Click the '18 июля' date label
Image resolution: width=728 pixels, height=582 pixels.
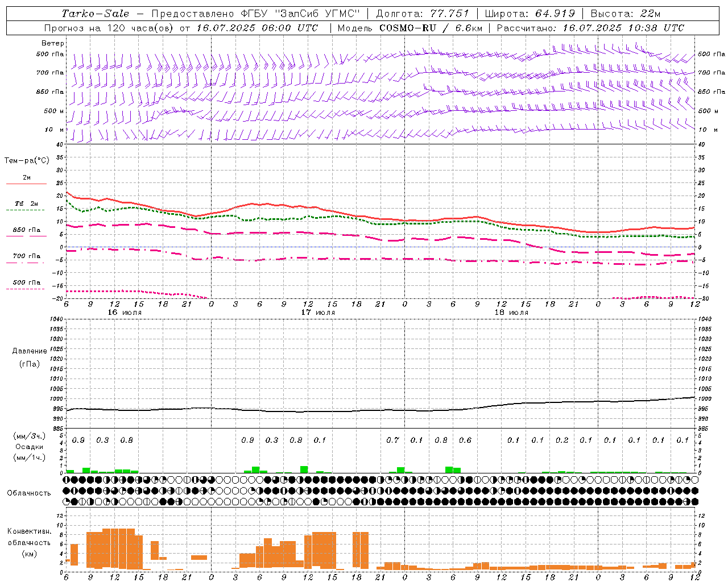point(511,313)
